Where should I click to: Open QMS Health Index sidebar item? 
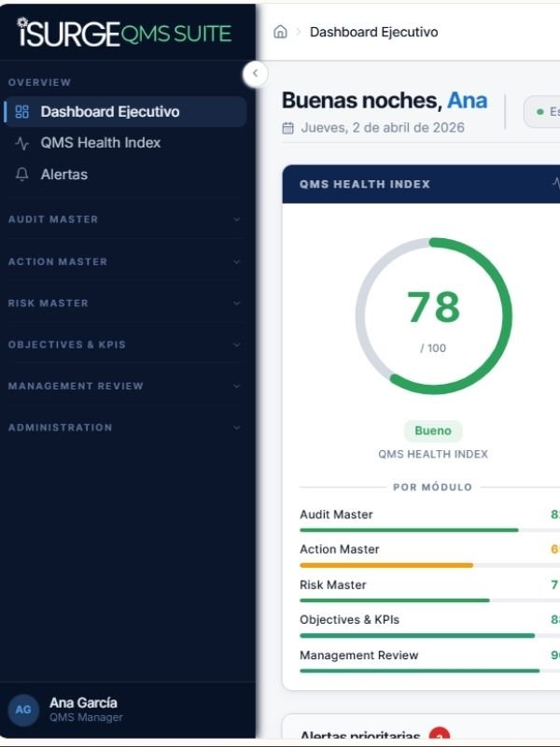[x=125, y=143]
